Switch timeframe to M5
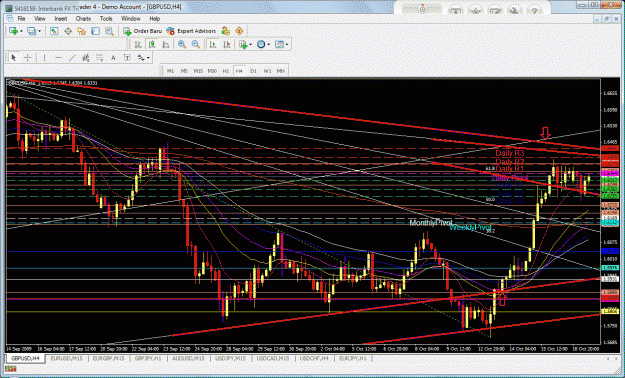This screenshot has height=378, width=625. click(184, 71)
